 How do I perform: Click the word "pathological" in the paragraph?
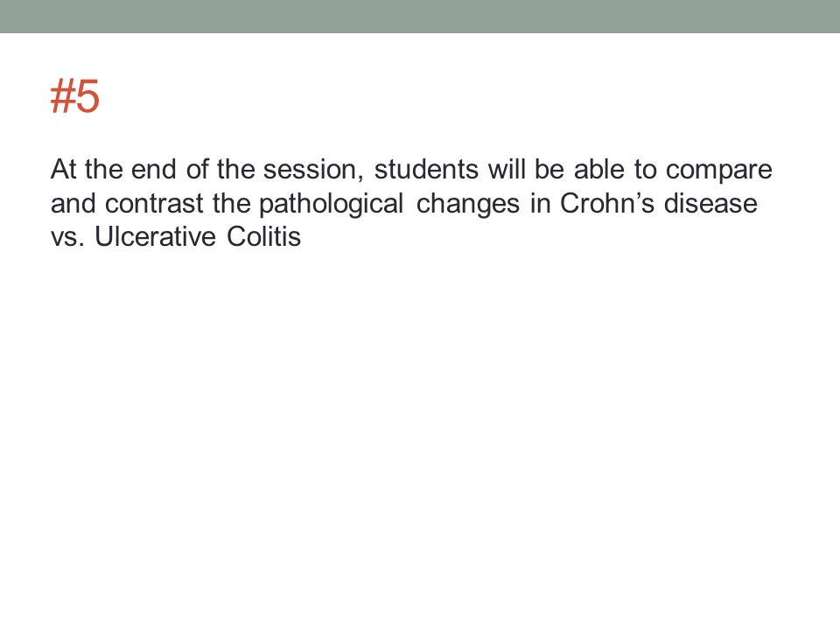click(331, 204)
